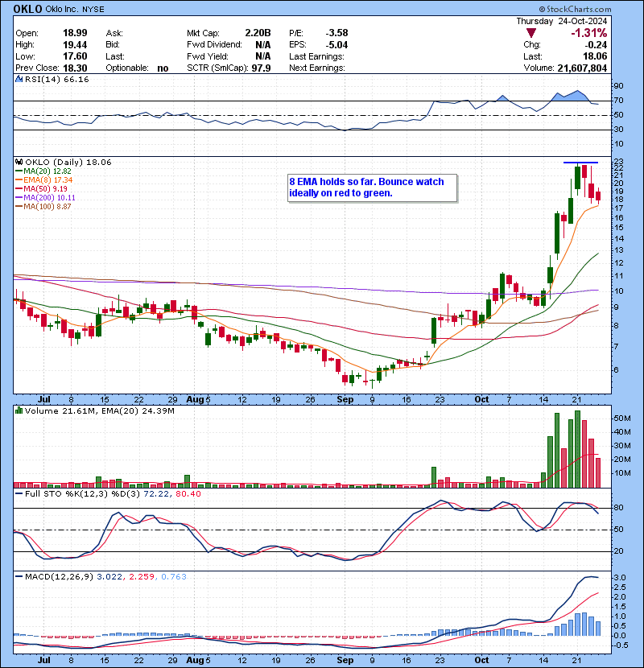
Task: Click the candlestick icon beside OKLO (Daily)
Action: tap(19, 162)
